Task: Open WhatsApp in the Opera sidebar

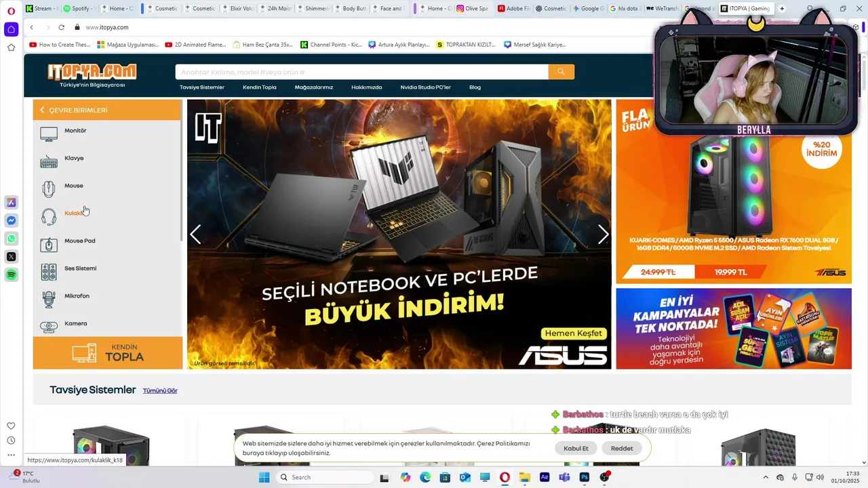Action: [x=11, y=239]
